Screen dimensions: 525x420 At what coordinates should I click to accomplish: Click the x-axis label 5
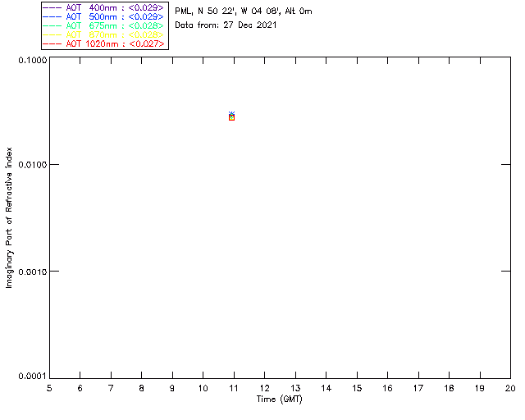pyautogui.click(x=49, y=388)
